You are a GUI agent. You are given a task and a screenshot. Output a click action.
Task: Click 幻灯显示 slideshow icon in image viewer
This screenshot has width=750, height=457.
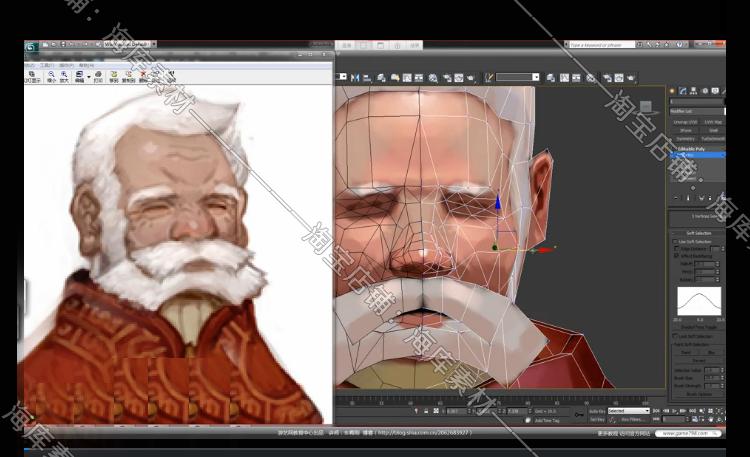[32, 77]
